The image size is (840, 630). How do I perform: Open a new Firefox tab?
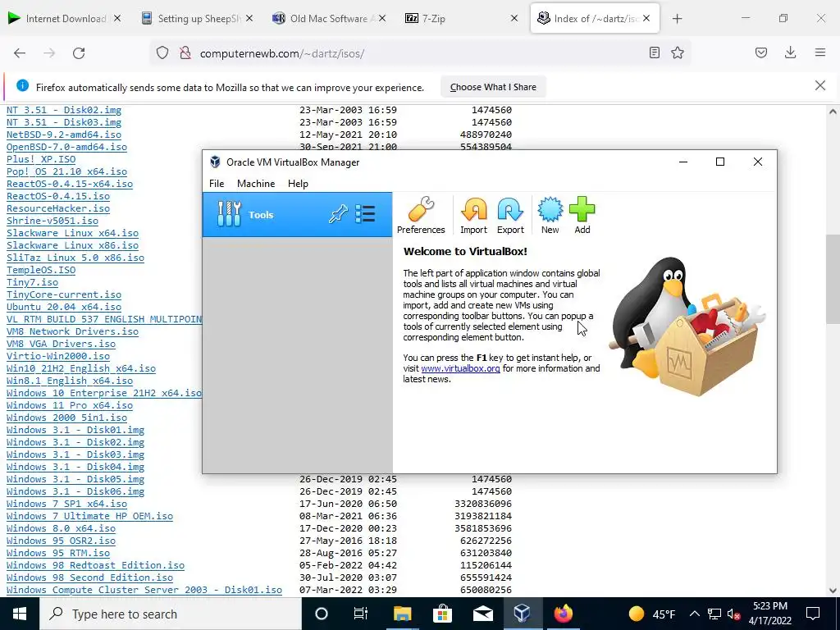tap(677, 19)
